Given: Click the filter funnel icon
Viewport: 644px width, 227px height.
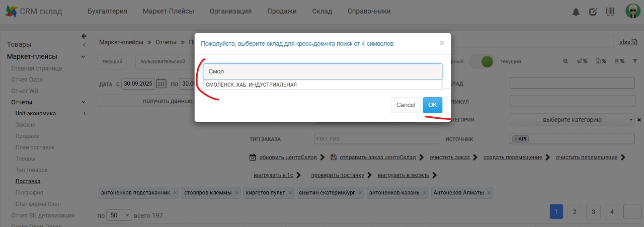Looking at the screenshot, I should [635, 61].
